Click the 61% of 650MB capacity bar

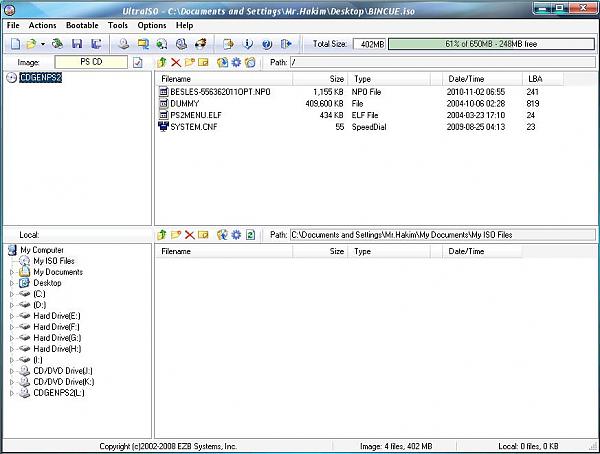point(491,44)
